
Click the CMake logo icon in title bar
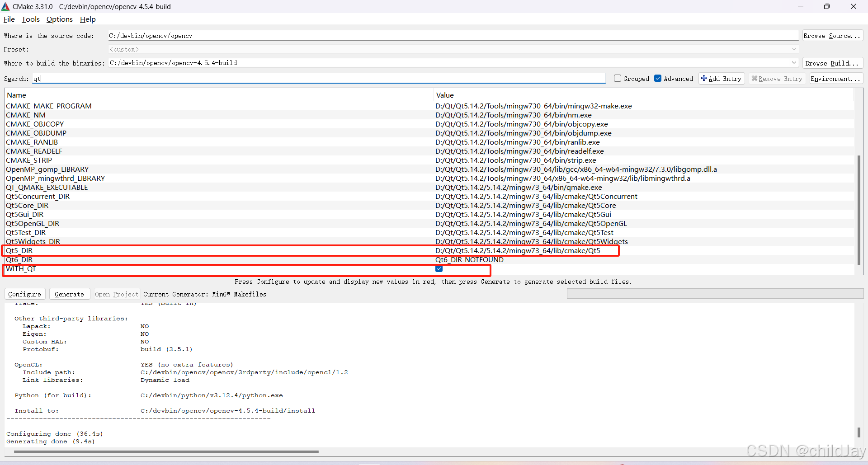tap(5, 6)
